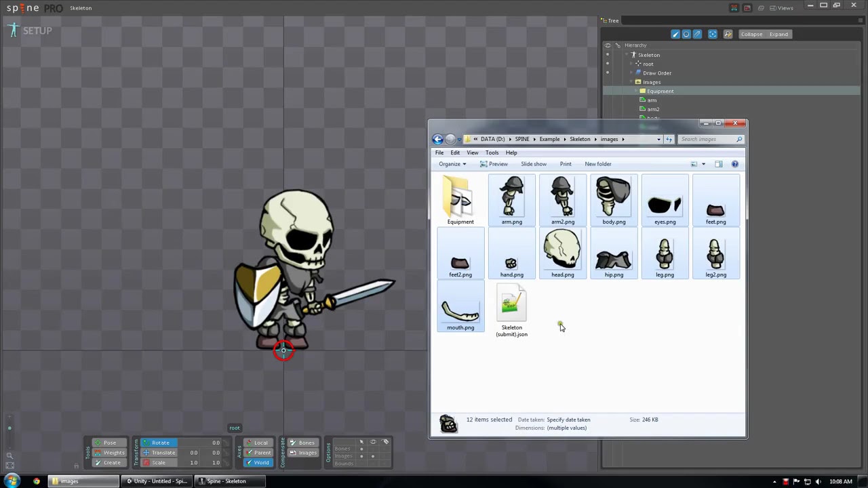Viewport: 868px width, 488px height.
Task: Open the Views menu in Spine
Action: coord(781,8)
